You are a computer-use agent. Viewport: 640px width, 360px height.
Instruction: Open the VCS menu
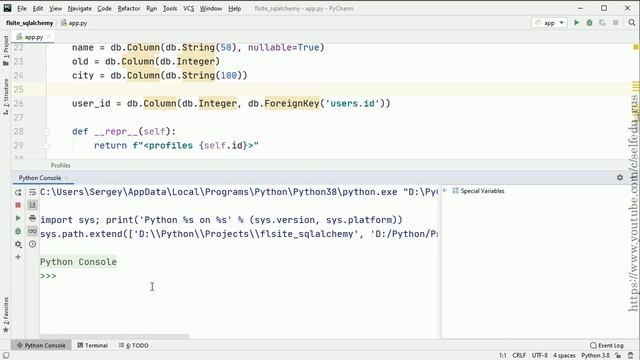coord(189,8)
